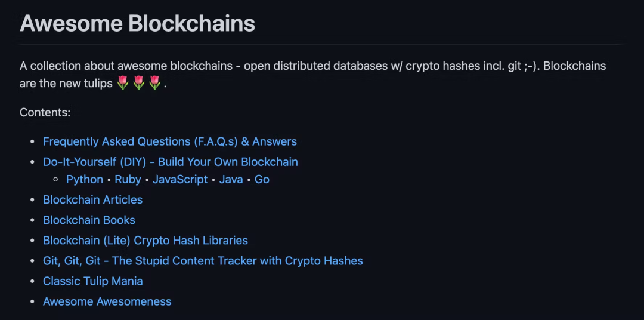Visit the Go language link
Image resolution: width=644 pixels, height=320 pixels.
pyautogui.click(x=262, y=179)
